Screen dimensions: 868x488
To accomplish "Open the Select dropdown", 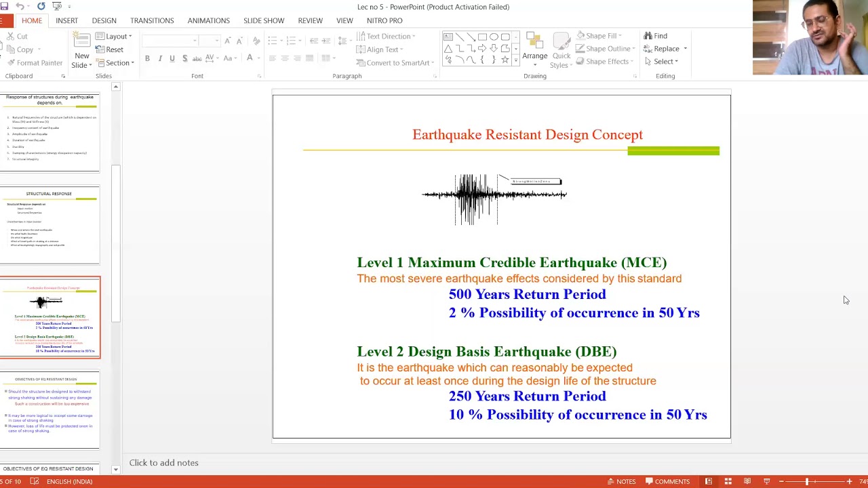I will point(662,61).
